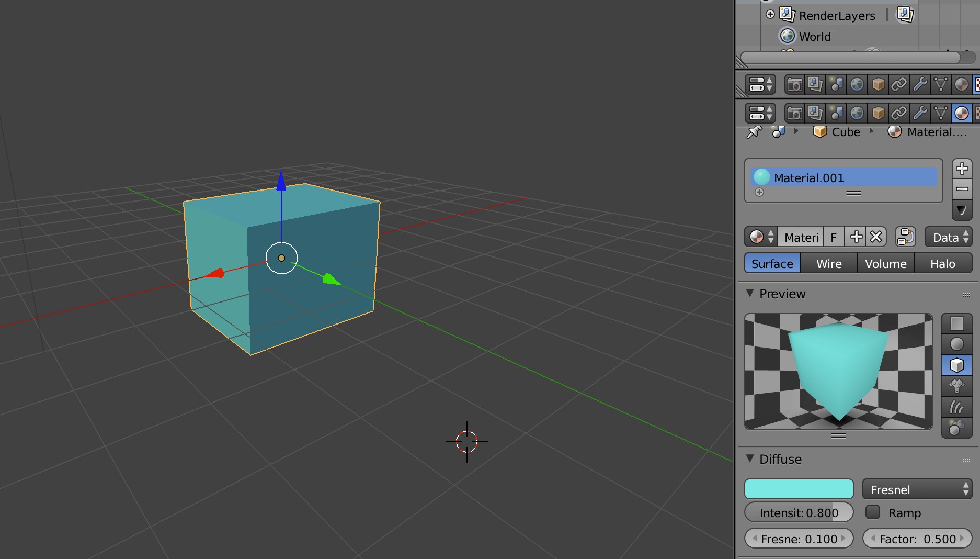Open the Constraints tab with the link icon
The width and height of the screenshot is (980, 559).
pyautogui.click(x=899, y=113)
